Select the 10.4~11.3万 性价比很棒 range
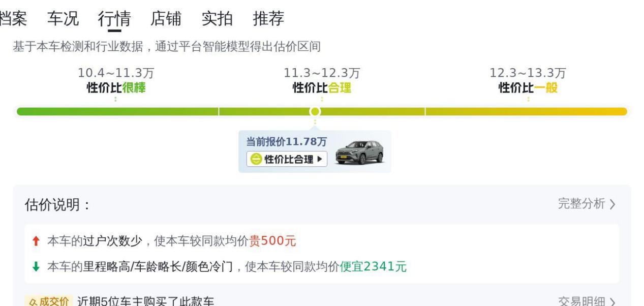 pos(116,81)
